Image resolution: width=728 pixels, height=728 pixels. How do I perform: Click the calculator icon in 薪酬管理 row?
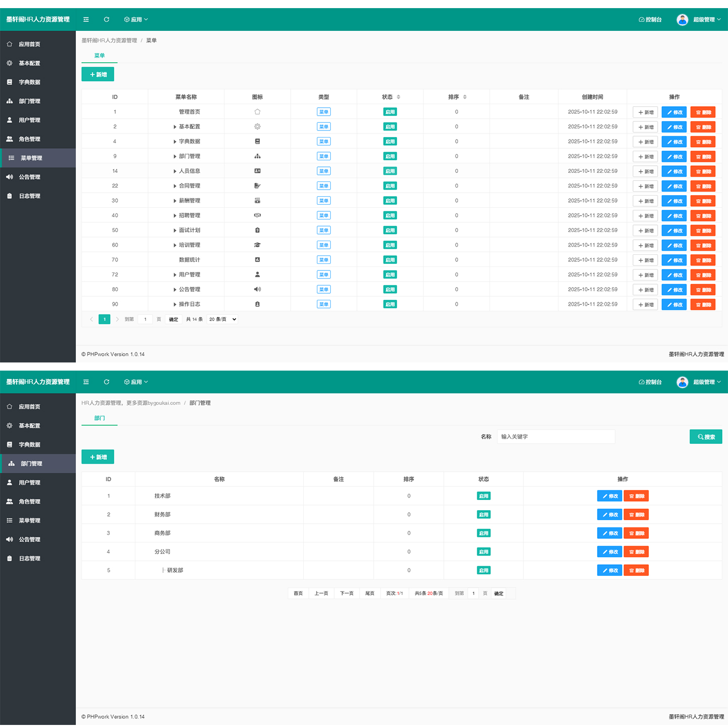(x=257, y=201)
